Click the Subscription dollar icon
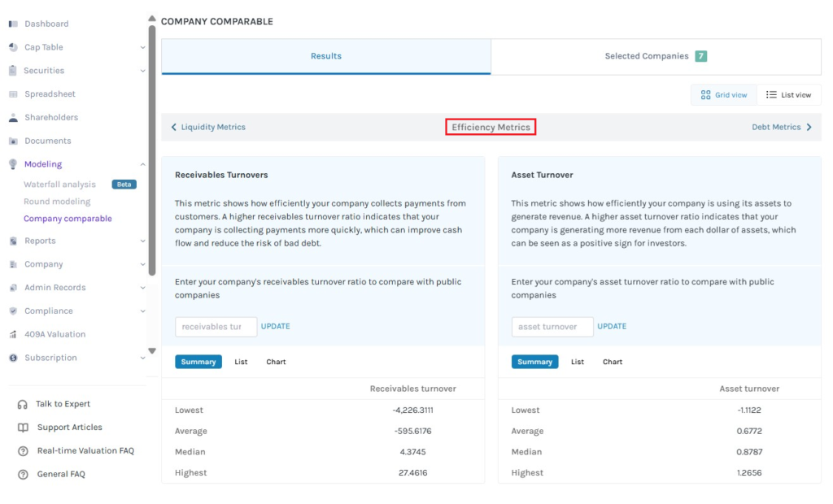 [13, 358]
